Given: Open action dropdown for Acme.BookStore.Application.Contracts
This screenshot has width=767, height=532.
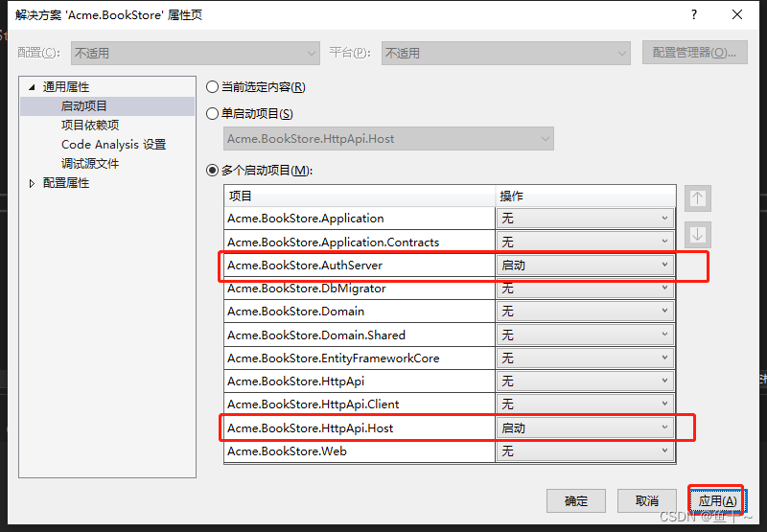Looking at the screenshot, I should pyautogui.click(x=585, y=242).
